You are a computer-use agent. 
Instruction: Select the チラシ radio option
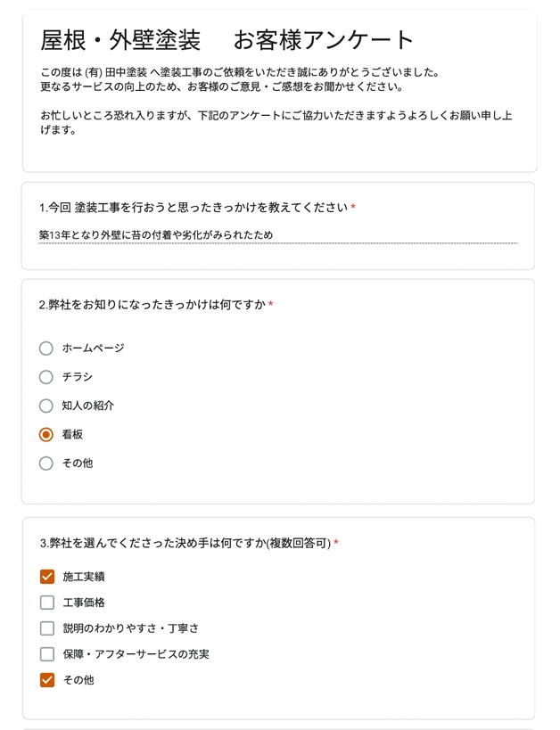[46, 377]
